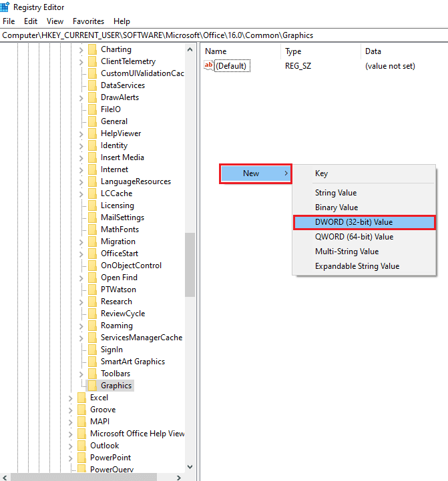Image resolution: width=448 pixels, height=481 pixels.
Task: Click the Charting folder icon
Action: click(92, 49)
